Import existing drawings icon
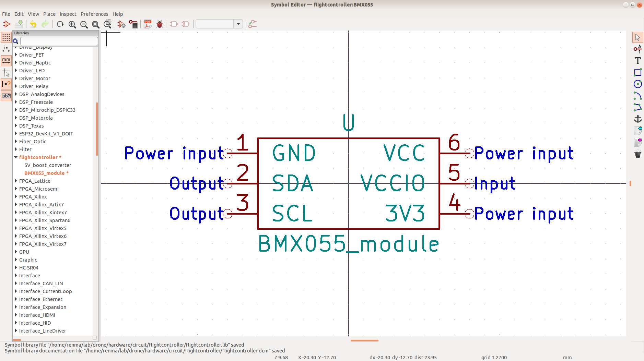Image resolution: width=644 pixels, height=361 pixels. [637, 131]
